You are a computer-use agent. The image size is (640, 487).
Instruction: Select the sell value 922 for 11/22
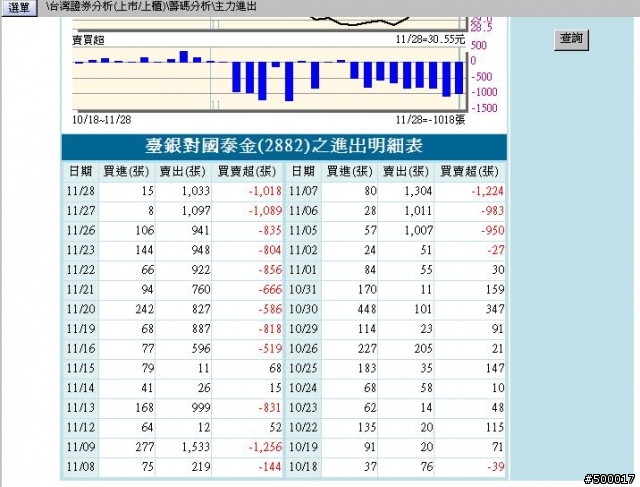201,269
